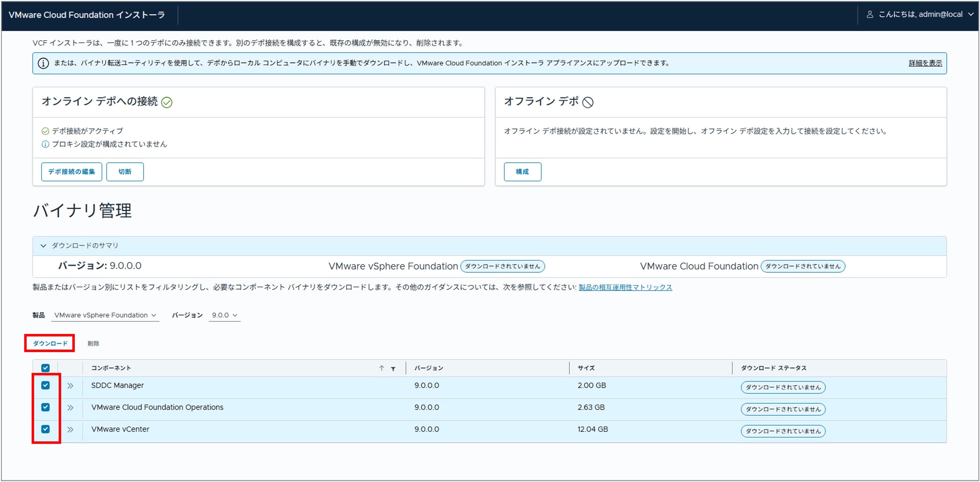Click the SDDC Manager component name
980x482 pixels.
(x=117, y=385)
